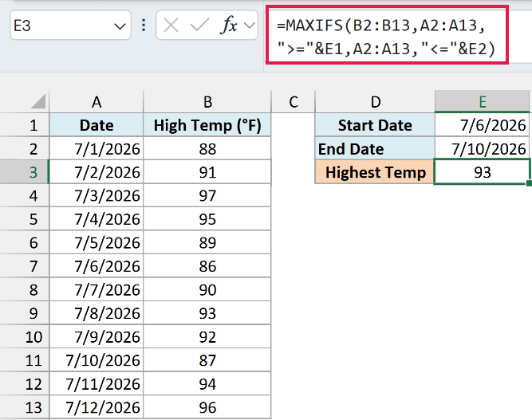Screen dimensions: 532x420
Task: Open the Insert Function fx icon
Action: coord(229,26)
